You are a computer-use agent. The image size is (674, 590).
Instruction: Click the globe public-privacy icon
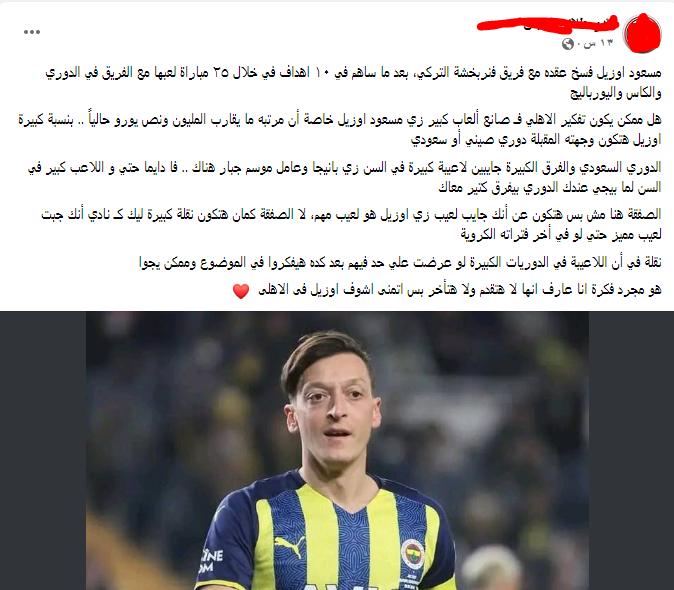(568, 44)
